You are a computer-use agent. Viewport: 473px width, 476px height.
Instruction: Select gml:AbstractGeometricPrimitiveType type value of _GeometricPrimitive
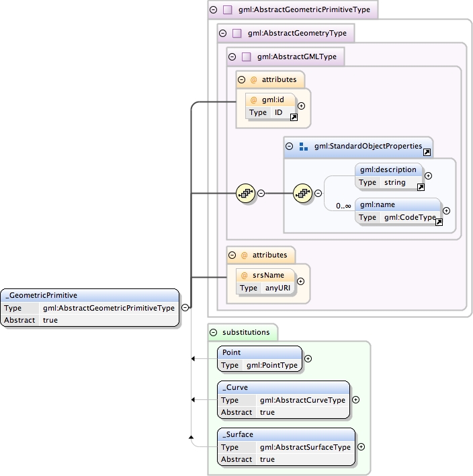pyautogui.click(x=109, y=308)
